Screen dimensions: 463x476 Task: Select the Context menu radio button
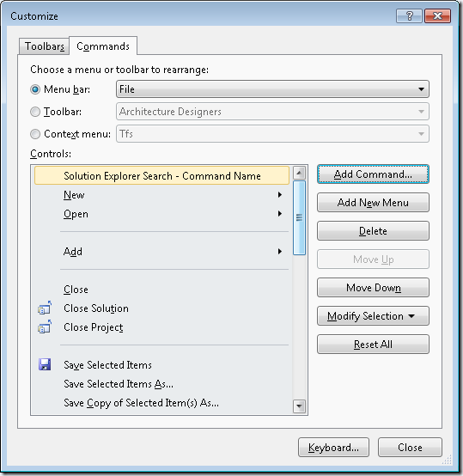click(35, 134)
